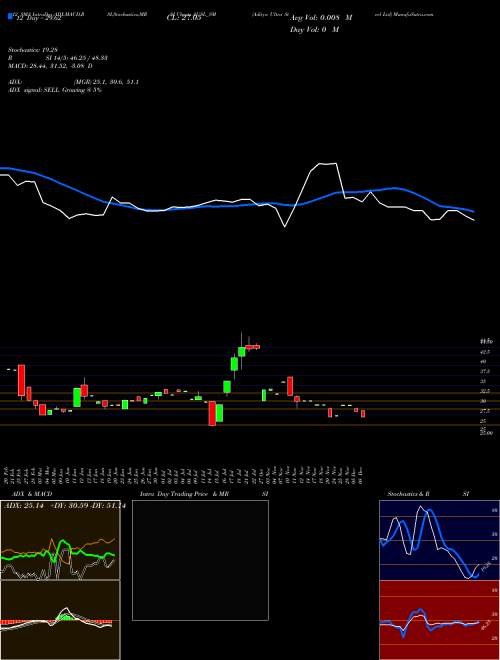
Task: Select the Avg Vol 0.008 M text
Action: pos(321,18)
